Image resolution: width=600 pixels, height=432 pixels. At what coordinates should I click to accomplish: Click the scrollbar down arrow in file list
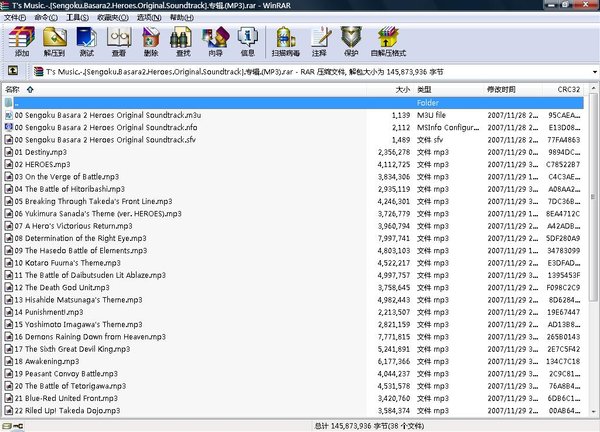[593, 412]
